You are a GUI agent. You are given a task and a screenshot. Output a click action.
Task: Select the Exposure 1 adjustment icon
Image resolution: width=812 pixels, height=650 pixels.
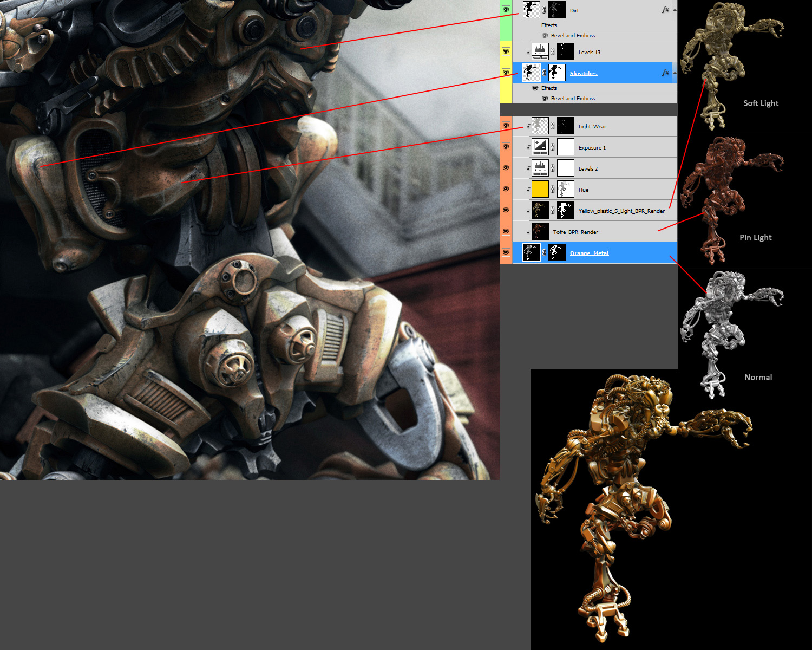click(x=540, y=147)
